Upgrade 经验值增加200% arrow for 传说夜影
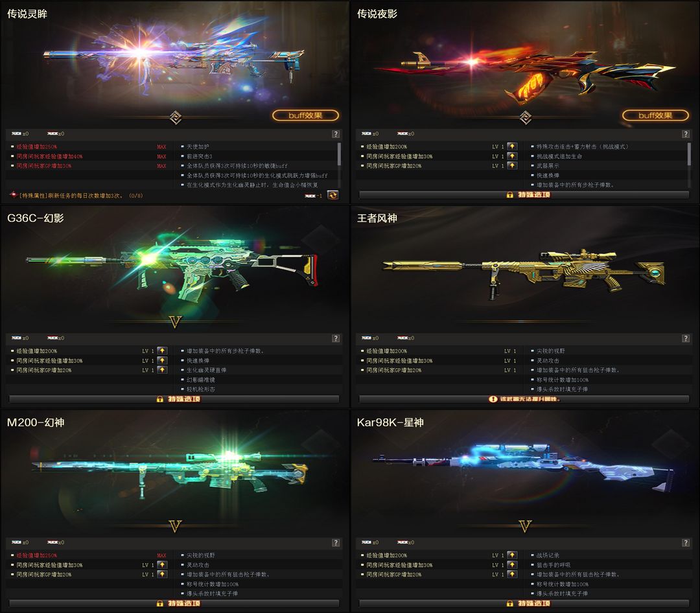Image resolution: width=700 pixels, height=613 pixels. tap(512, 146)
